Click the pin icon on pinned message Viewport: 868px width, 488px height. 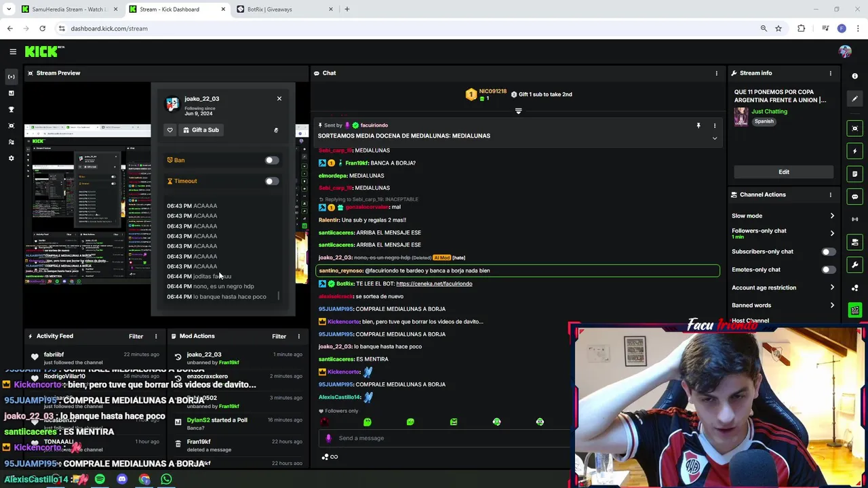pos(698,125)
